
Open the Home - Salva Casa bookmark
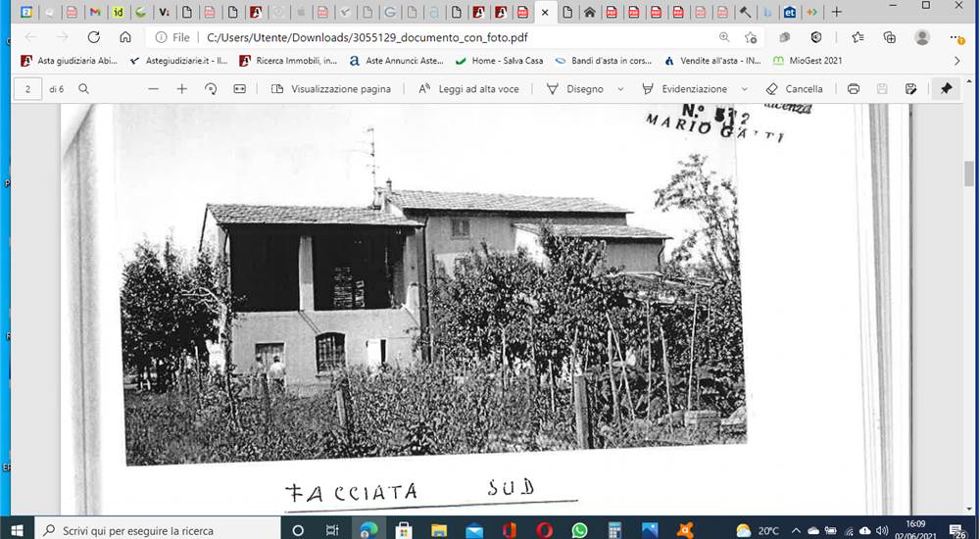(x=499, y=62)
